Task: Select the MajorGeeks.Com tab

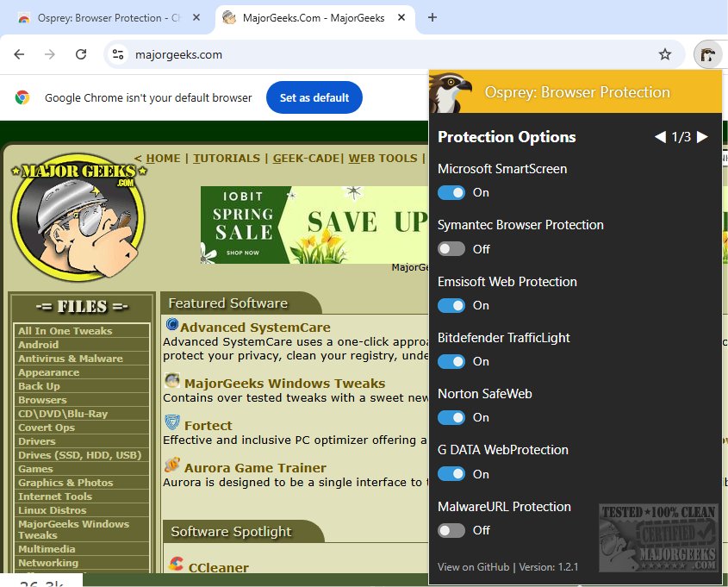Action: 314,18
